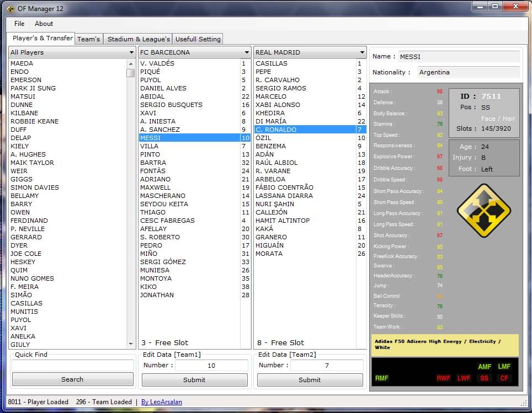Toggle the LMF position indicator
The width and height of the screenshot is (532, 413).
click(504, 367)
